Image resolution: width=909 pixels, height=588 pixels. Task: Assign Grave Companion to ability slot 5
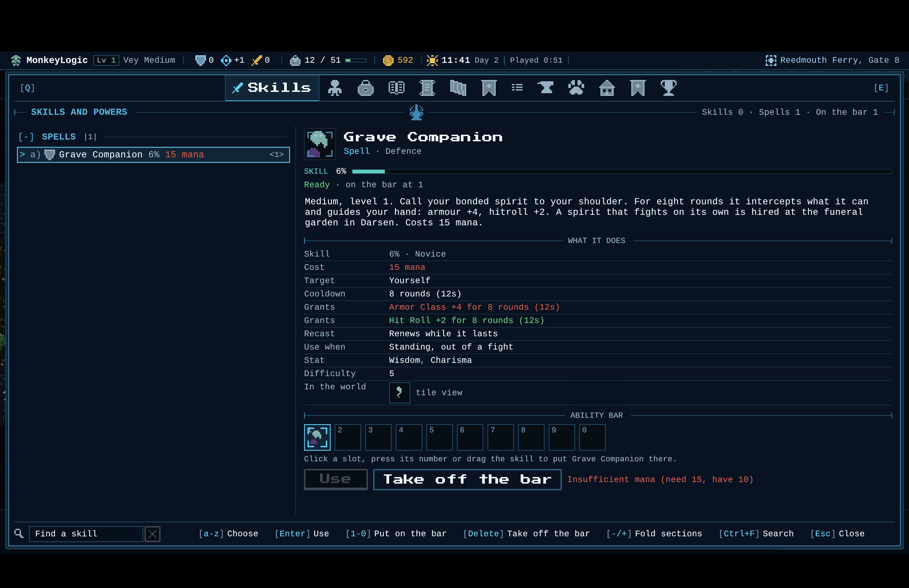439,437
